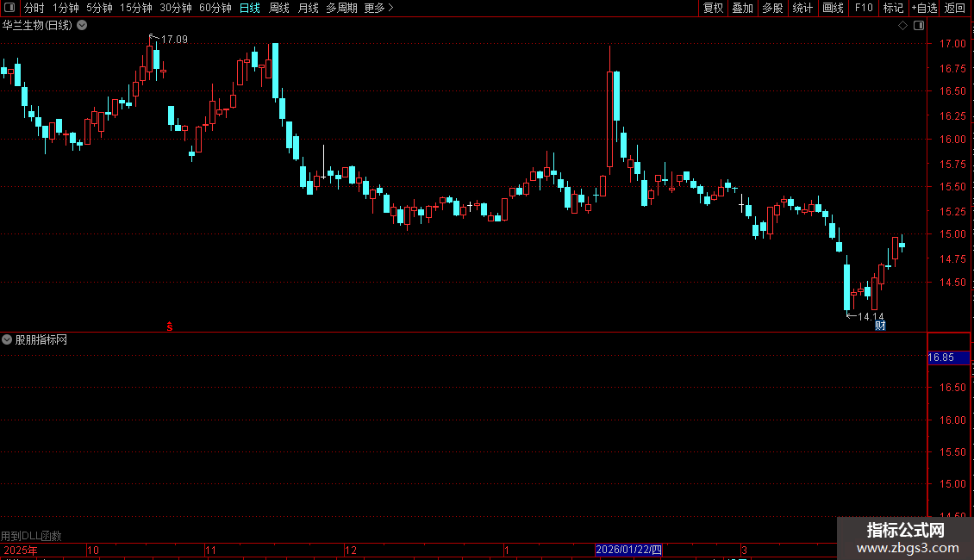Open the 更多 periods menu
The width and height of the screenshot is (974, 560).
point(378,8)
